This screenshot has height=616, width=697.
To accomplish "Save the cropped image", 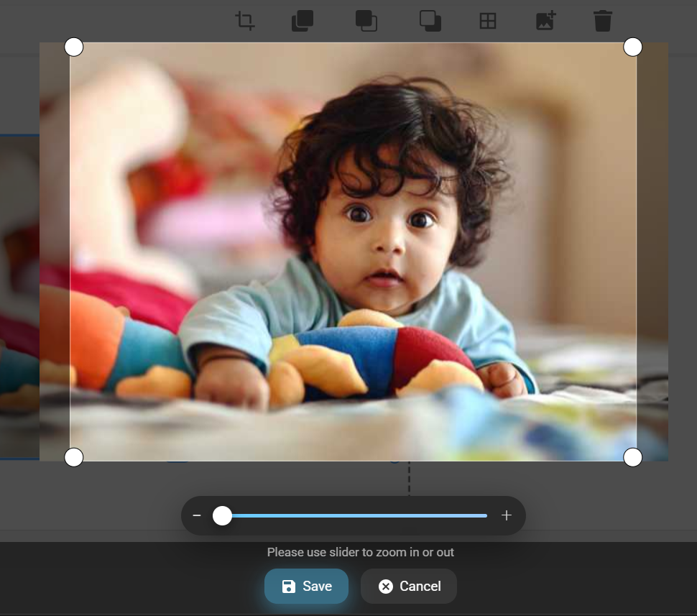I will pos(306,586).
